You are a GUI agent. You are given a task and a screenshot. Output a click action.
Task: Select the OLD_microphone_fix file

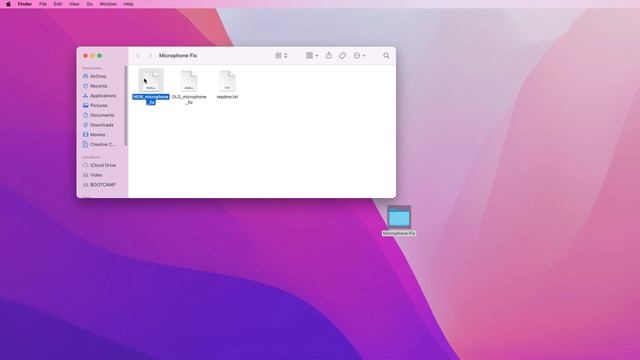[189, 81]
